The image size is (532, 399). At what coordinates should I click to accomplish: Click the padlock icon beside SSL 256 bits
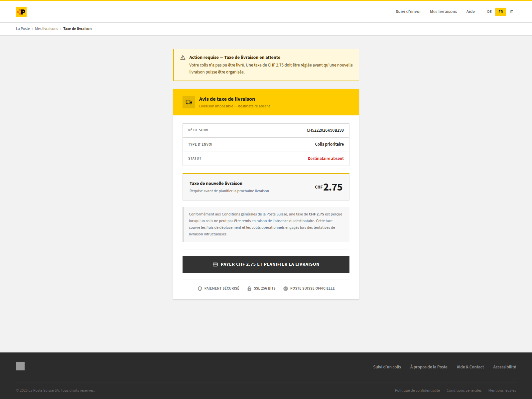249,289
